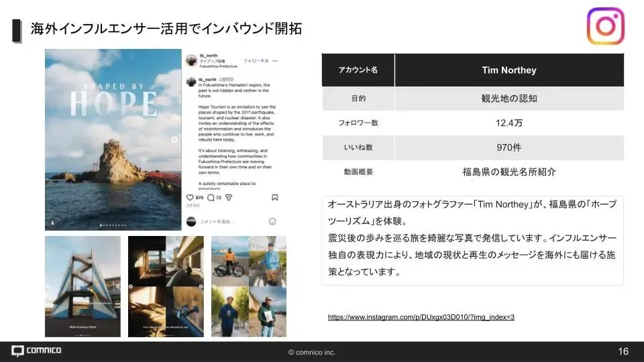Click the heart like icon
Image resolution: width=644 pixels, height=362 pixels.
click(x=190, y=197)
